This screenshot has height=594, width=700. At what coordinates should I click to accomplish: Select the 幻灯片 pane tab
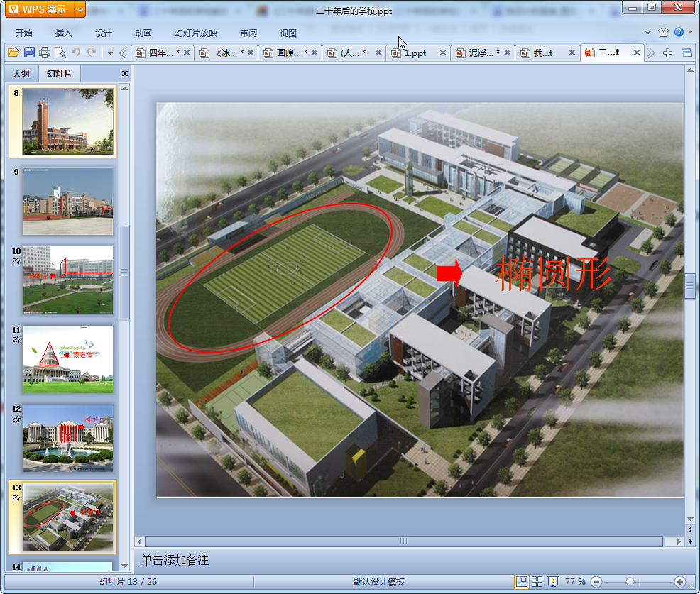(x=60, y=74)
